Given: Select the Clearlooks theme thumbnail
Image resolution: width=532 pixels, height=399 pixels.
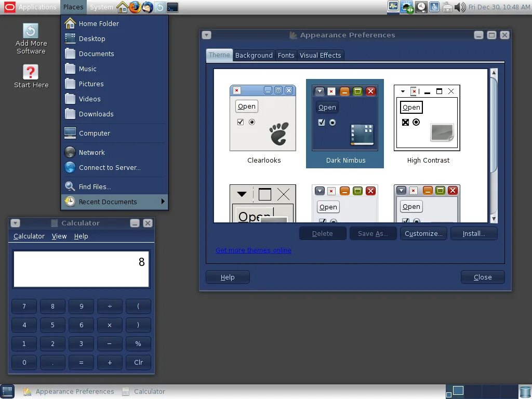Looking at the screenshot, I should [x=263, y=124].
